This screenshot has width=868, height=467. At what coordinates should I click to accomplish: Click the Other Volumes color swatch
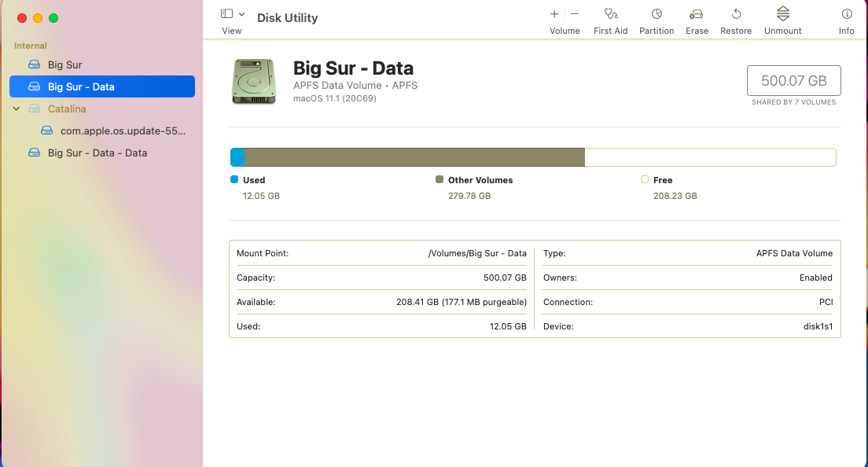tap(440, 179)
